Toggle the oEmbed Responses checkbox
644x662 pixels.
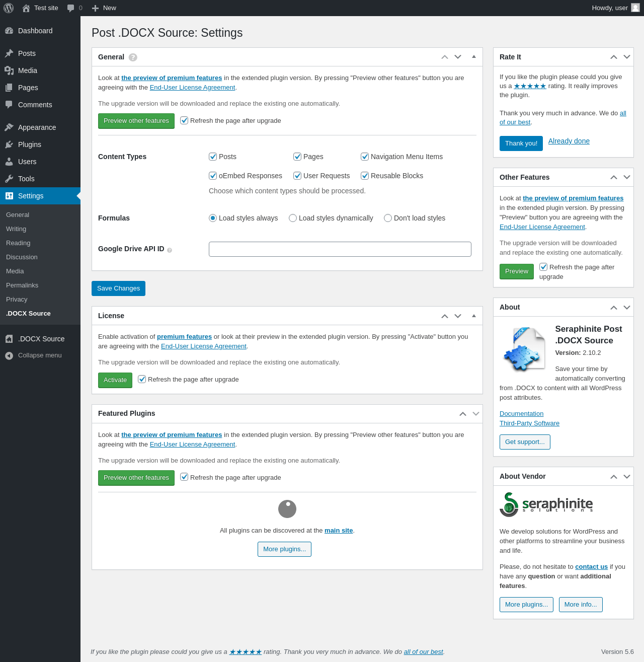(x=213, y=176)
